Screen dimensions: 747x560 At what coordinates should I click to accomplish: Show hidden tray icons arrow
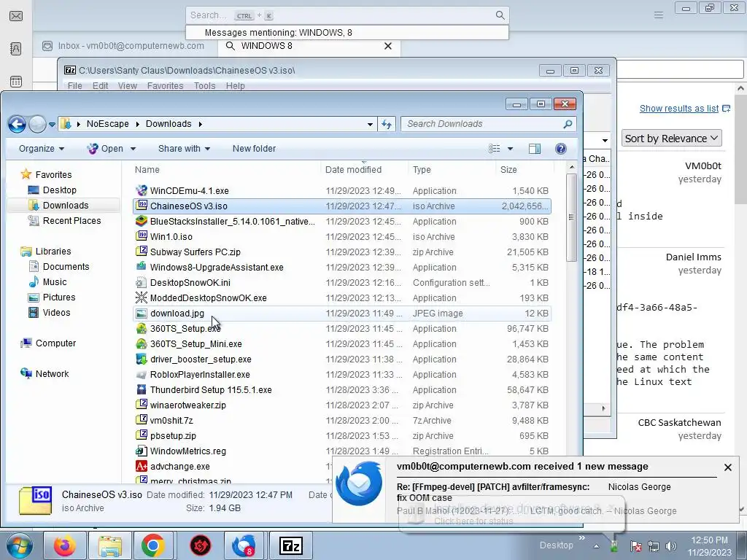tap(596, 546)
